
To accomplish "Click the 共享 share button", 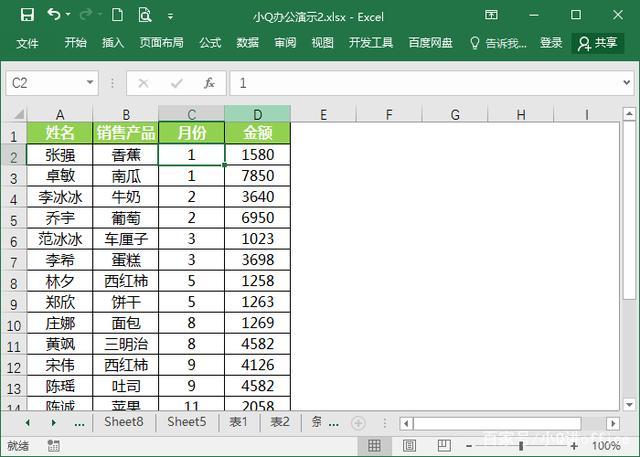I will (x=598, y=43).
